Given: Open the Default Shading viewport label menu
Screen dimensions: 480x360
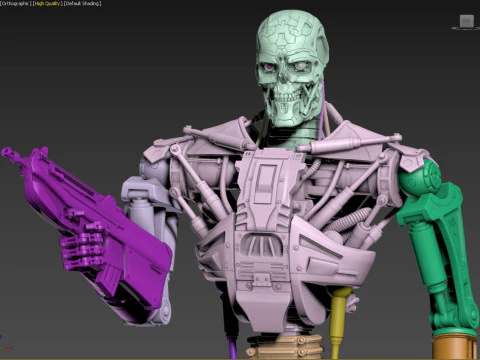Looking at the screenshot, I should click(82, 4).
